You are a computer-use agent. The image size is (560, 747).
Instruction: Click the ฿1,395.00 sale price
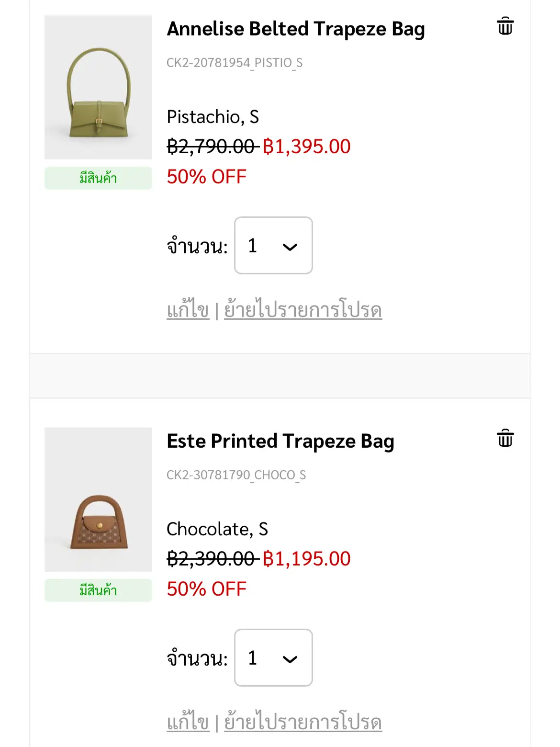[307, 147]
